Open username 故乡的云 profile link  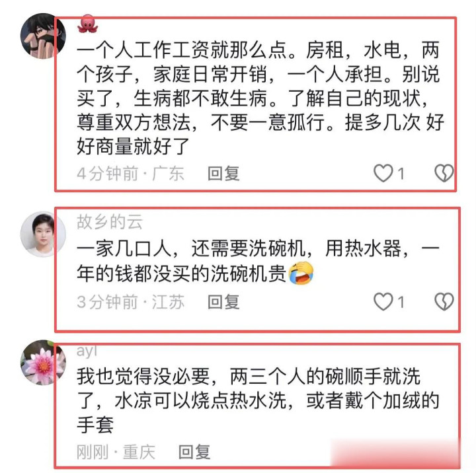110,221
